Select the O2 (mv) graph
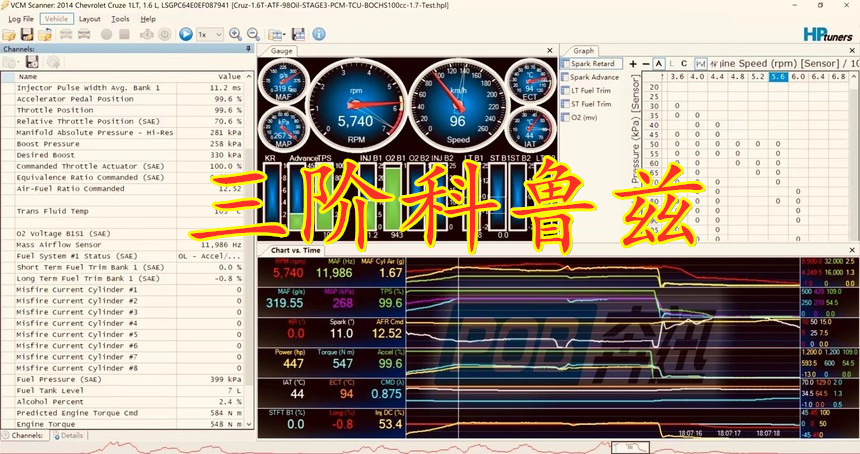The width and height of the screenshot is (860, 454). 580,117
